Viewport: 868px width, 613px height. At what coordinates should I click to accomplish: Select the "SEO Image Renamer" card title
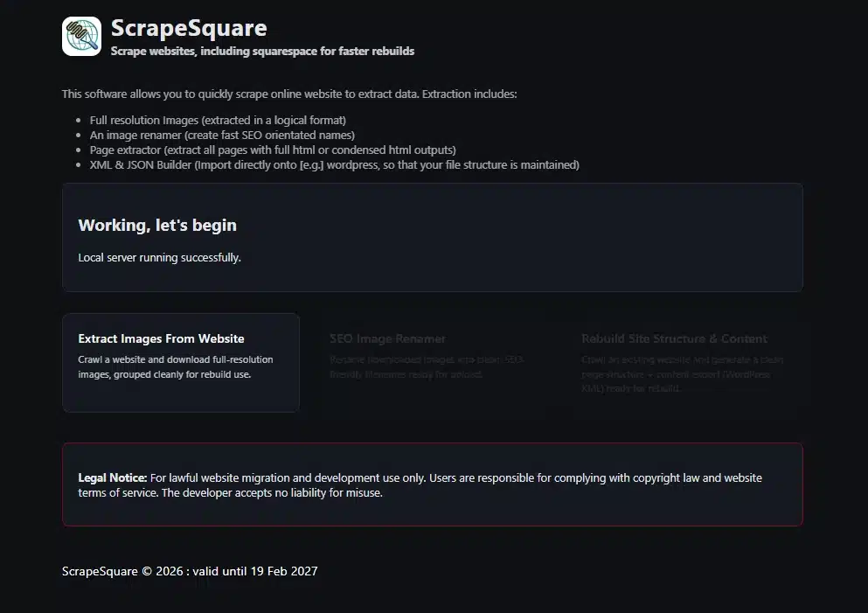coord(387,338)
